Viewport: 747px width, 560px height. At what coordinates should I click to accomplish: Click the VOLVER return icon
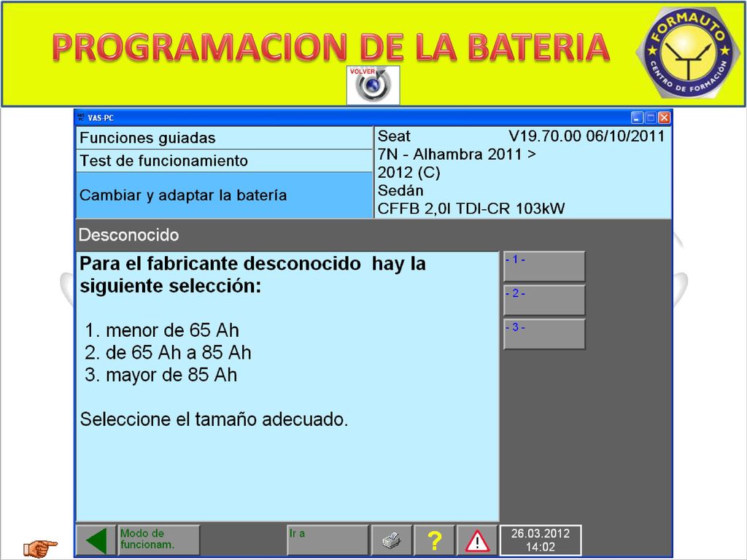click(373, 85)
